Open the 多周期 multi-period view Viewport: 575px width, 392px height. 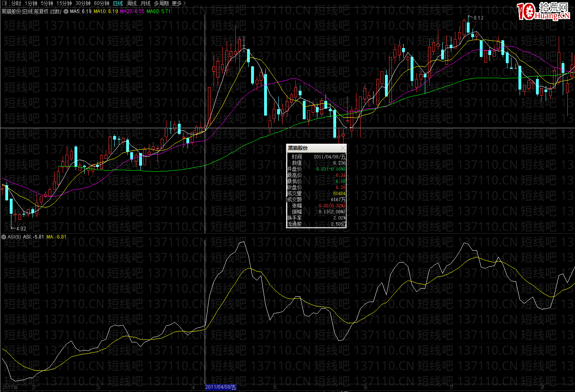click(161, 3)
